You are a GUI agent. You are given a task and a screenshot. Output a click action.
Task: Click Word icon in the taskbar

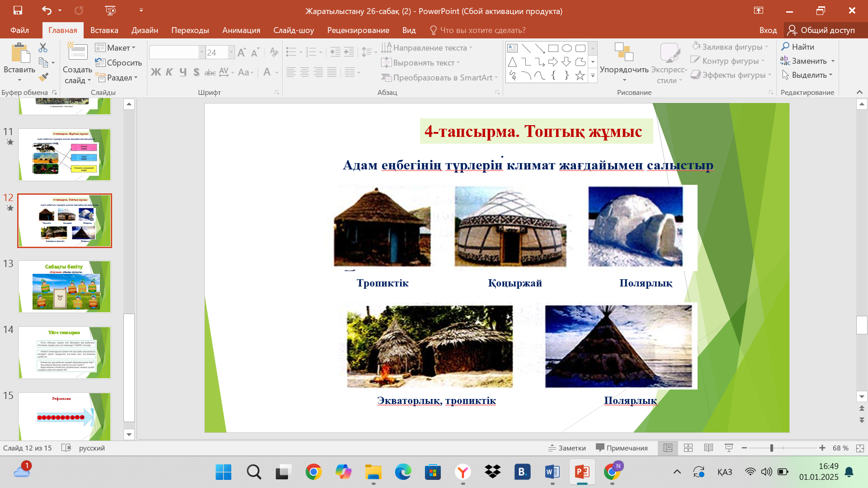[x=552, y=472]
